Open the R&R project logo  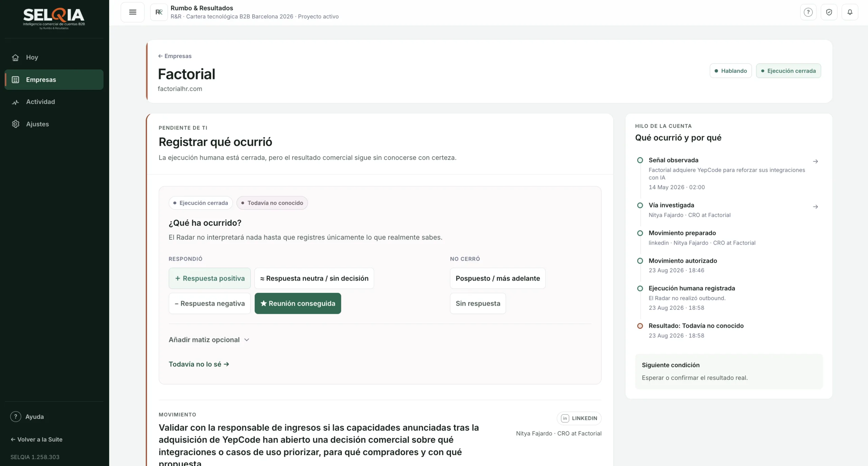click(159, 12)
